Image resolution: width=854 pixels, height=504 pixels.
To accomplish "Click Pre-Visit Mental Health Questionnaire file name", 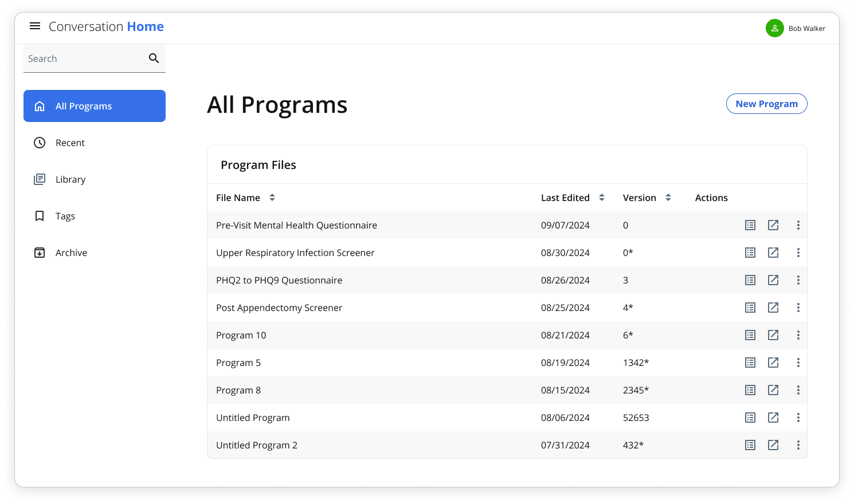I will tap(296, 225).
